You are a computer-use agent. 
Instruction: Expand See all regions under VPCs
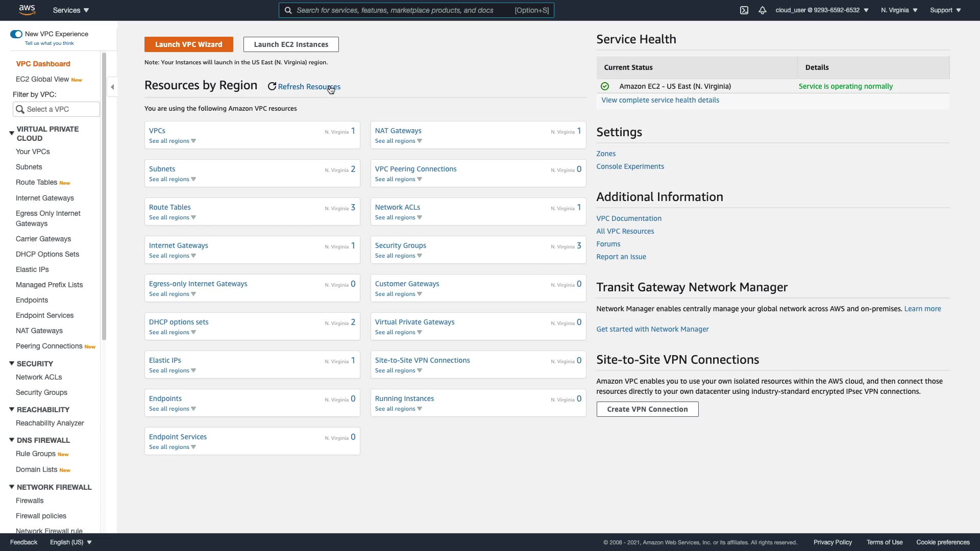(x=173, y=141)
